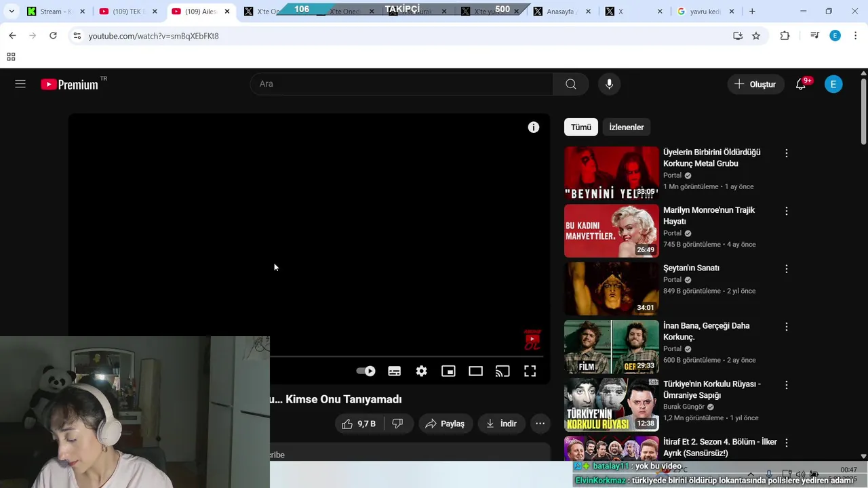
Task: Open Marilyn Monroe'nun Trajik Hayatı thumbnail
Action: tap(611, 231)
